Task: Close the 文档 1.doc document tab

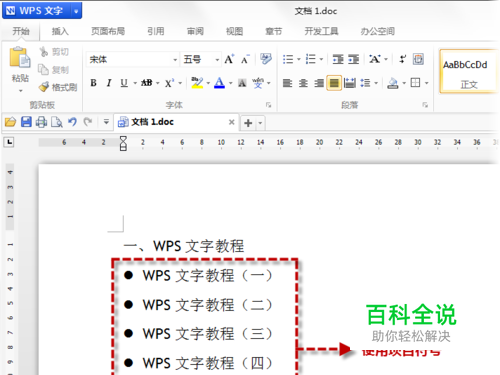Action: pos(232,122)
